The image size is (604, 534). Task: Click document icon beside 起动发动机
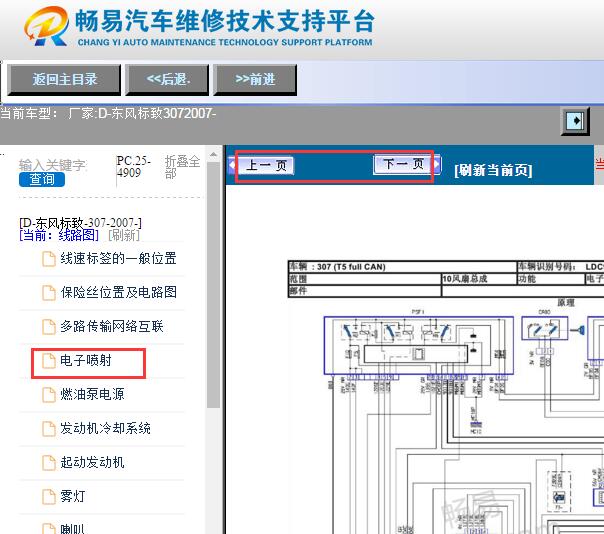(x=49, y=462)
